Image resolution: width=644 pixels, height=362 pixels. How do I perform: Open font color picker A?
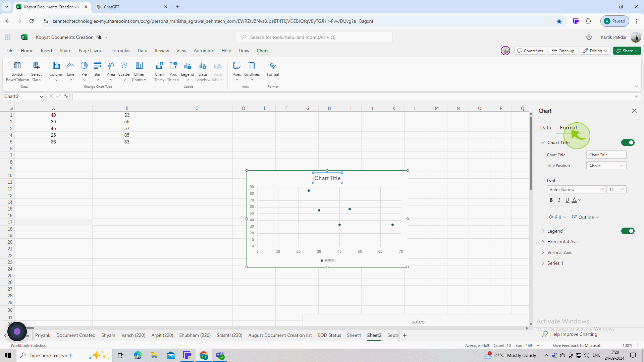[574, 200]
